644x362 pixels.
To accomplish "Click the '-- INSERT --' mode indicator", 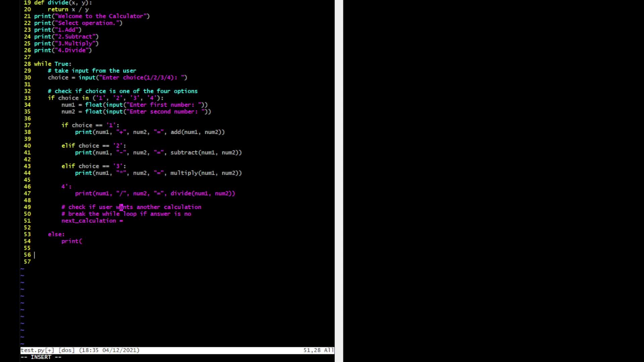I will [41, 357].
